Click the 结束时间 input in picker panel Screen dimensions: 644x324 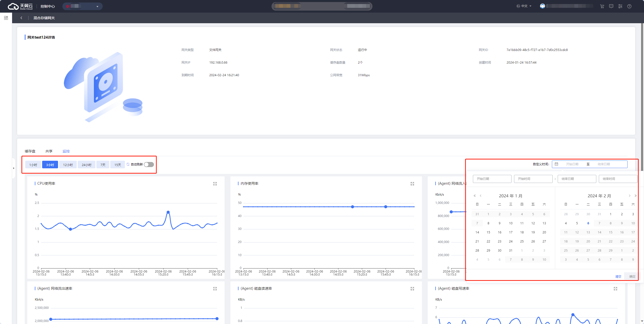(618, 179)
